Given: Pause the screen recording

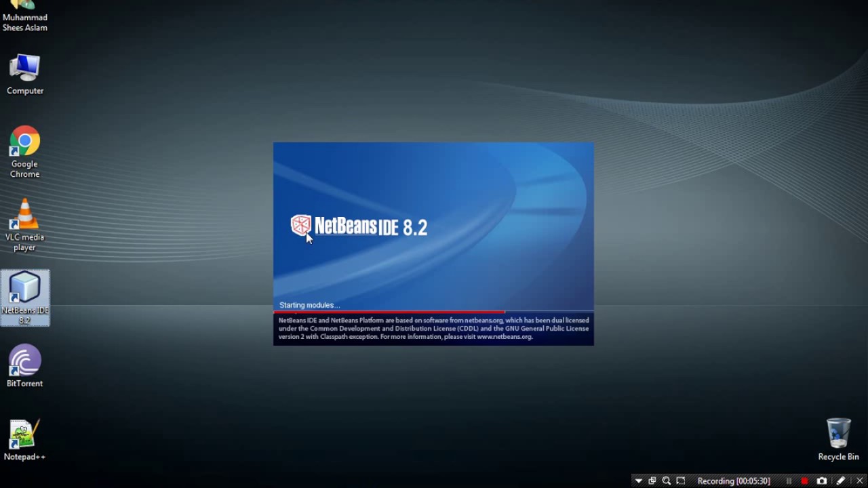Looking at the screenshot, I should point(789,481).
